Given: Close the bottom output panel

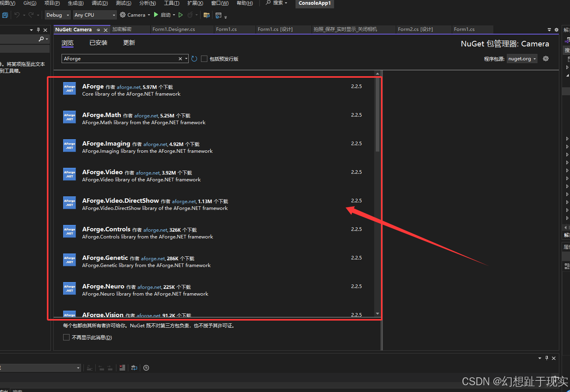Looking at the screenshot, I should [x=554, y=358].
